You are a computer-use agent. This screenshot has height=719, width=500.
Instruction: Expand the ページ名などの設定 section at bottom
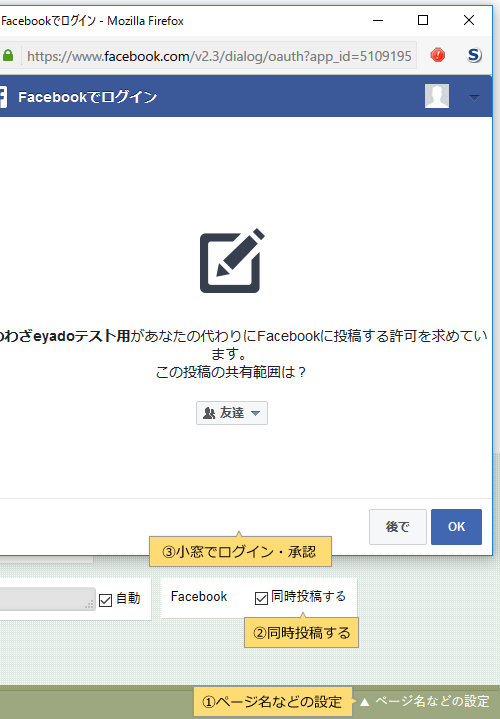[424, 701]
